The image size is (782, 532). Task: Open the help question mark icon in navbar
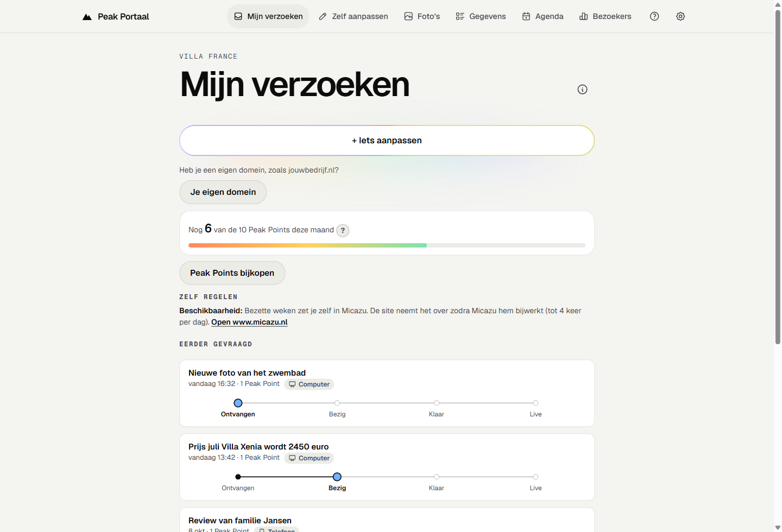point(654,16)
